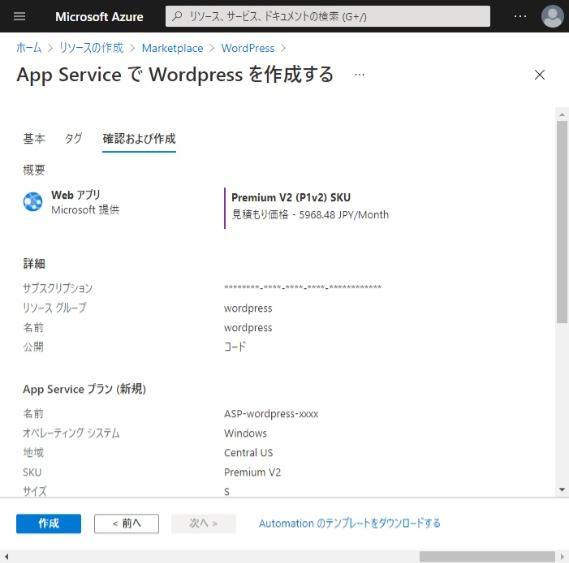This screenshot has height=563, width=569.
Task: Go to Marketplace breadcrumb
Action: point(172,48)
